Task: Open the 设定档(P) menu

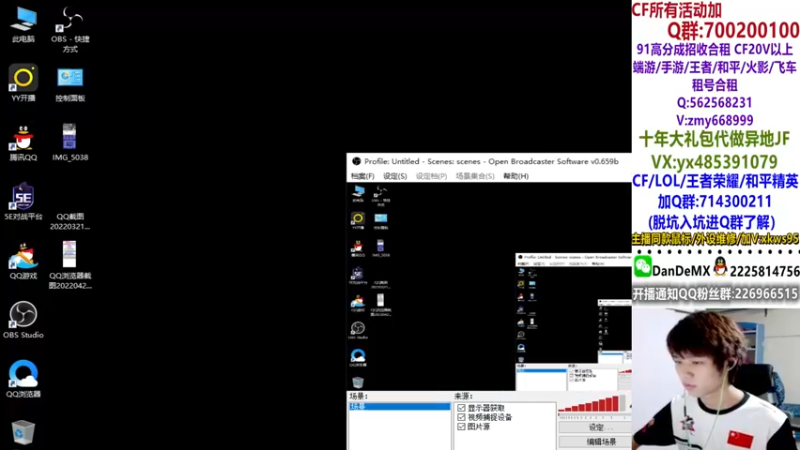Action: point(431,176)
